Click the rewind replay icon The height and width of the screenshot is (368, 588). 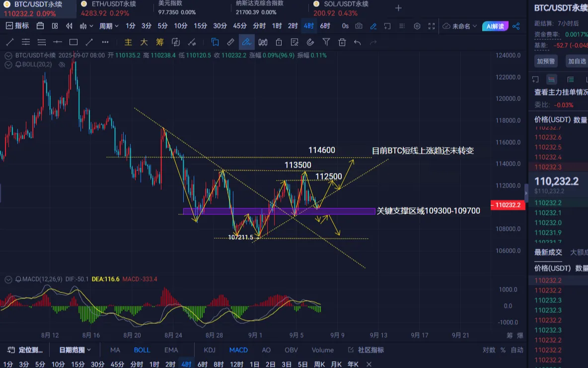pos(69,26)
